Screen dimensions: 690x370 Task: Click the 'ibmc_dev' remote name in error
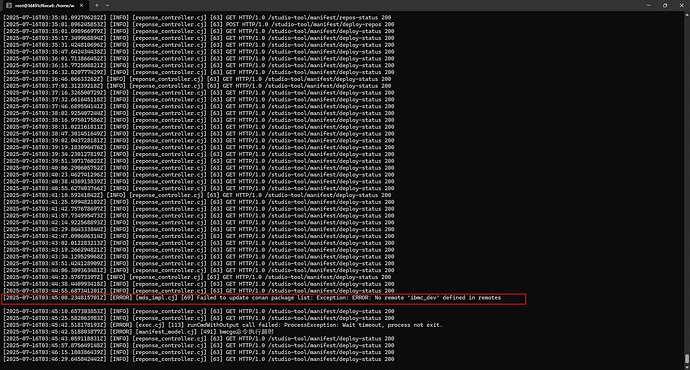(x=424, y=298)
